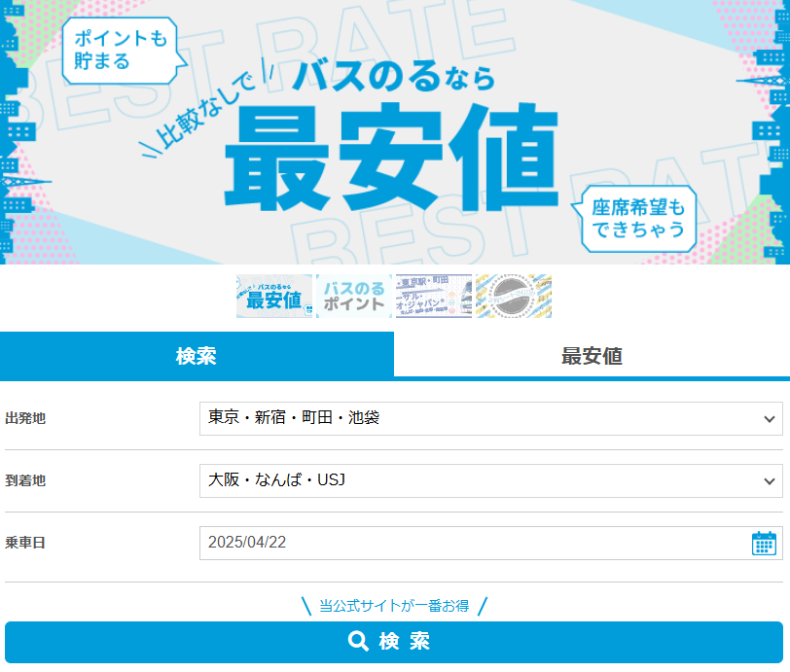Switch to the 最安値 tab
The image size is (790, 672).
[592, 356]
